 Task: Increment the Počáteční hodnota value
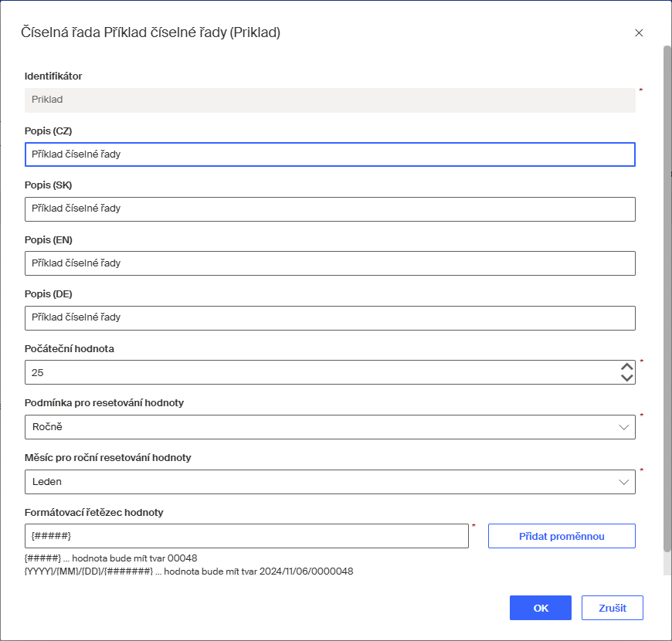coord(627,367)
